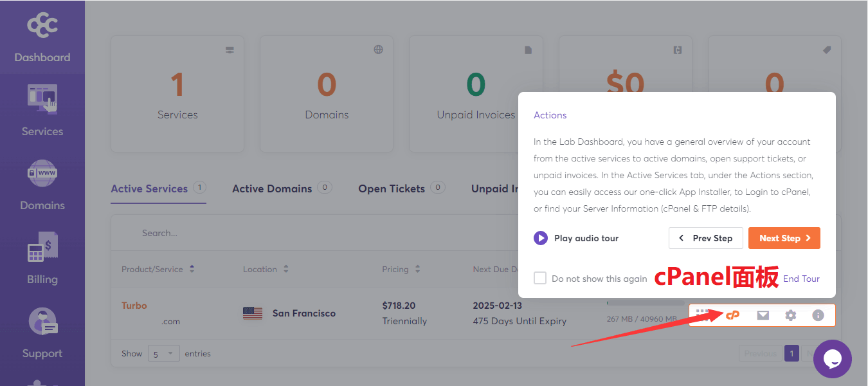Sort by Pricing column

(417, 269)
